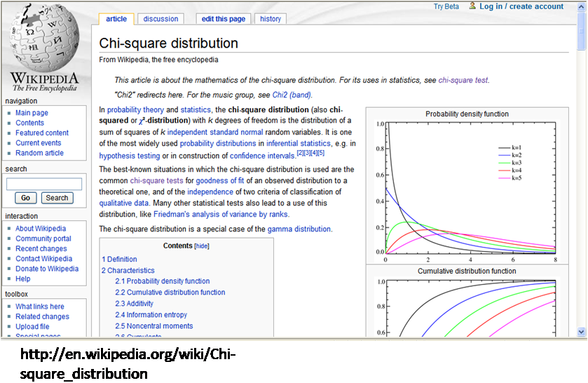The image size is (588, 383).
Task: Open the edit this page tab
Action: (x=223, y=19)
